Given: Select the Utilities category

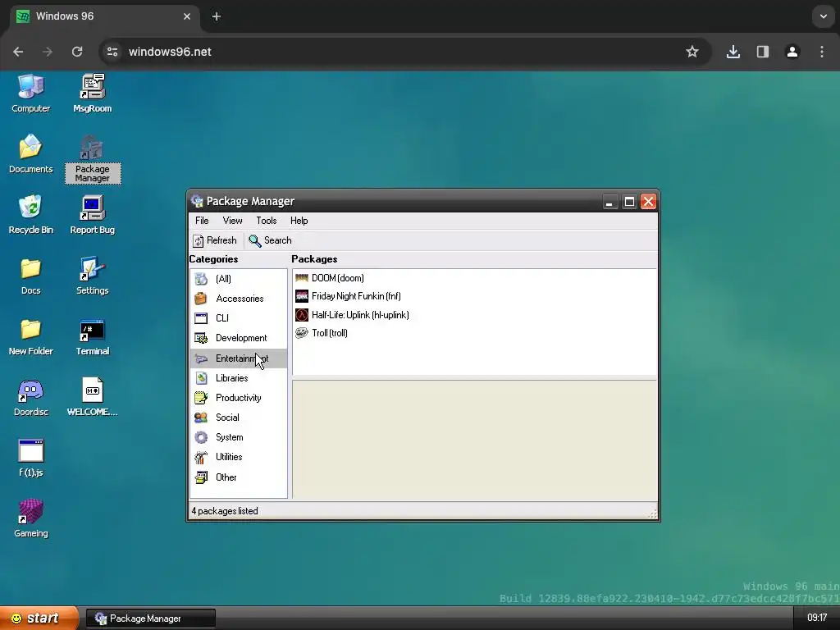Looking at the screenshot, I should point(239,457).
